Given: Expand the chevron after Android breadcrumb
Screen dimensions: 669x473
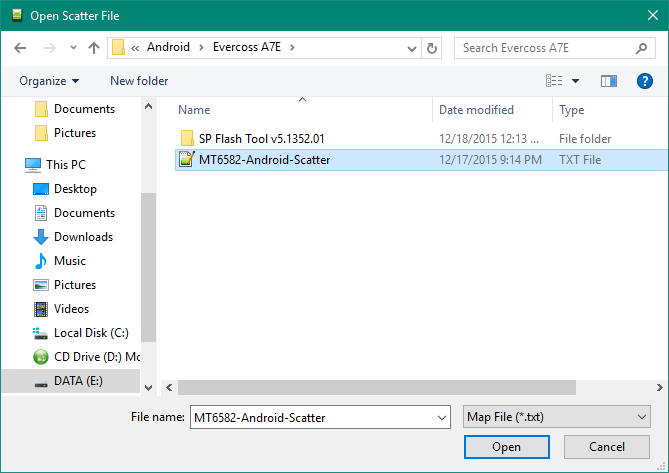Looking at the screenshot, I should pos(201,47).
